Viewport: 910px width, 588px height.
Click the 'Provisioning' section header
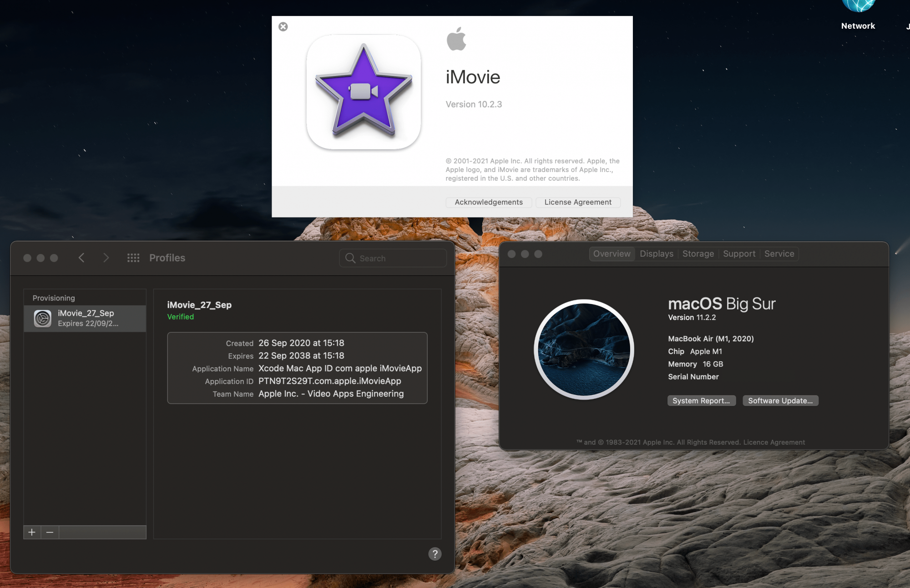coord(54,298)
